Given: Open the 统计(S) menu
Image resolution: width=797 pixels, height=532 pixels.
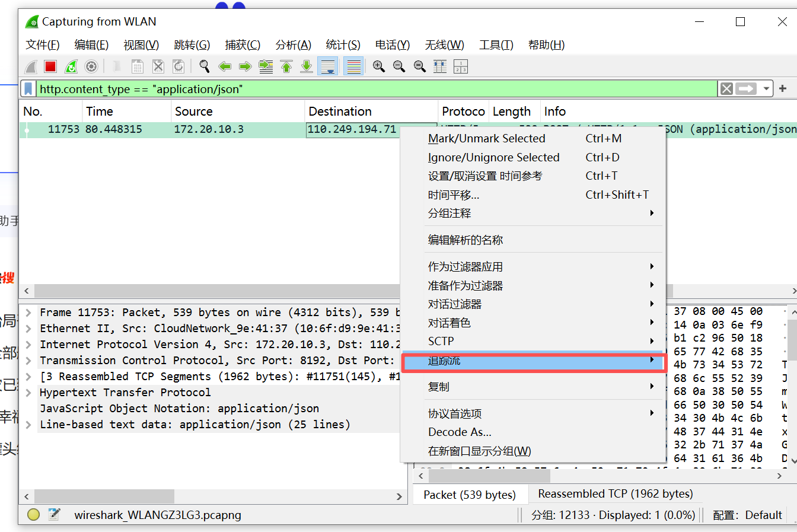Looking at the screenshot, I should pos(343,45).
